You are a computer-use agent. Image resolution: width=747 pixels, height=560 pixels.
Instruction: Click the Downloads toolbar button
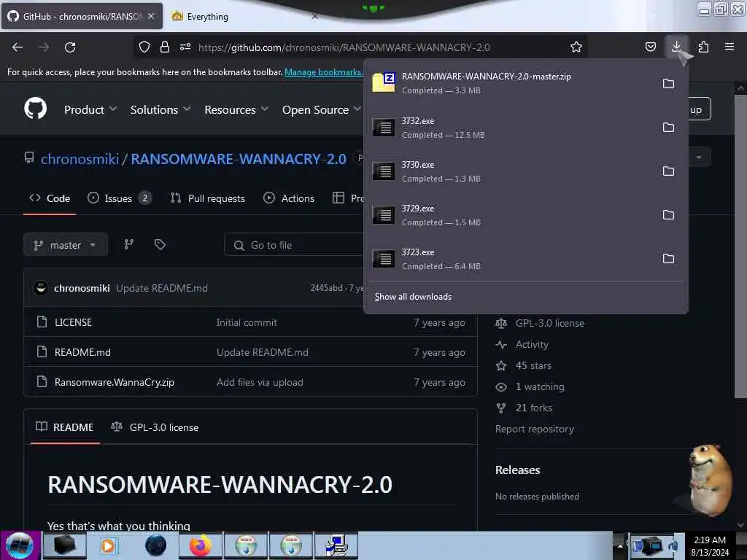[676, 47]
